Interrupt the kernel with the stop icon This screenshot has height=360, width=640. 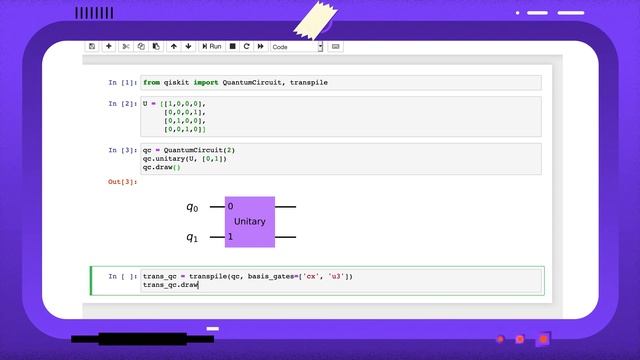232,47
